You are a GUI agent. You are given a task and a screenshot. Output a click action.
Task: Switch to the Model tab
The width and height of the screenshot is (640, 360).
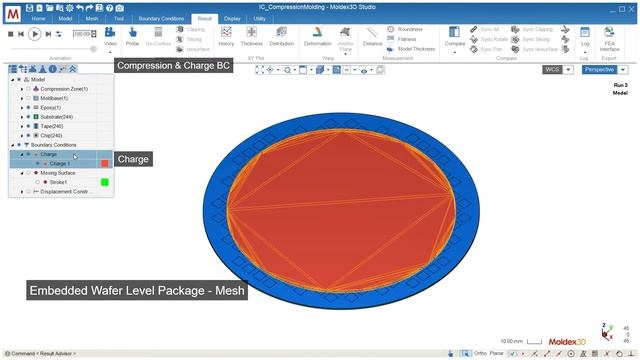[x=65, y=19]
